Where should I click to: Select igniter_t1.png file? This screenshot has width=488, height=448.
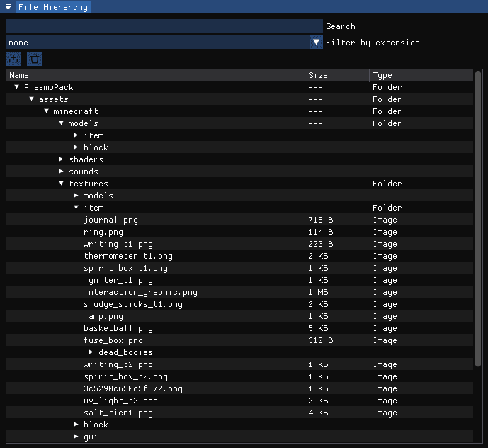[x=118, y=280]
